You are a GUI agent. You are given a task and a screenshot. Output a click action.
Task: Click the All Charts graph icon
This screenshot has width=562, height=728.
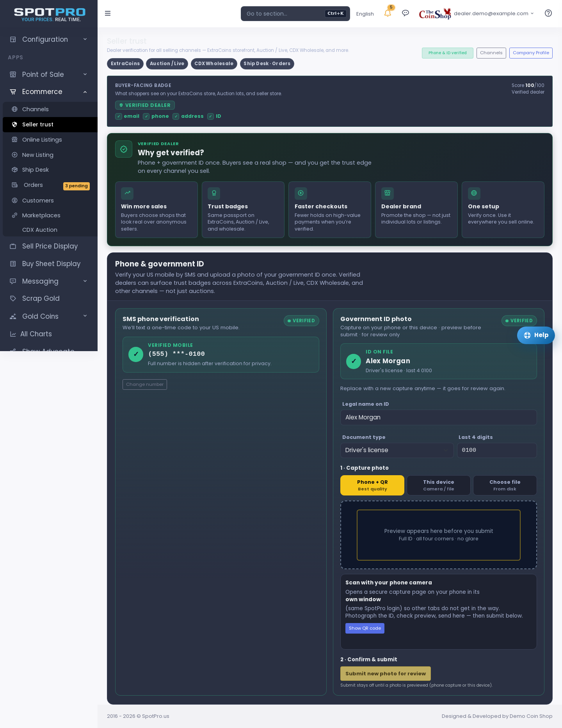13,334
